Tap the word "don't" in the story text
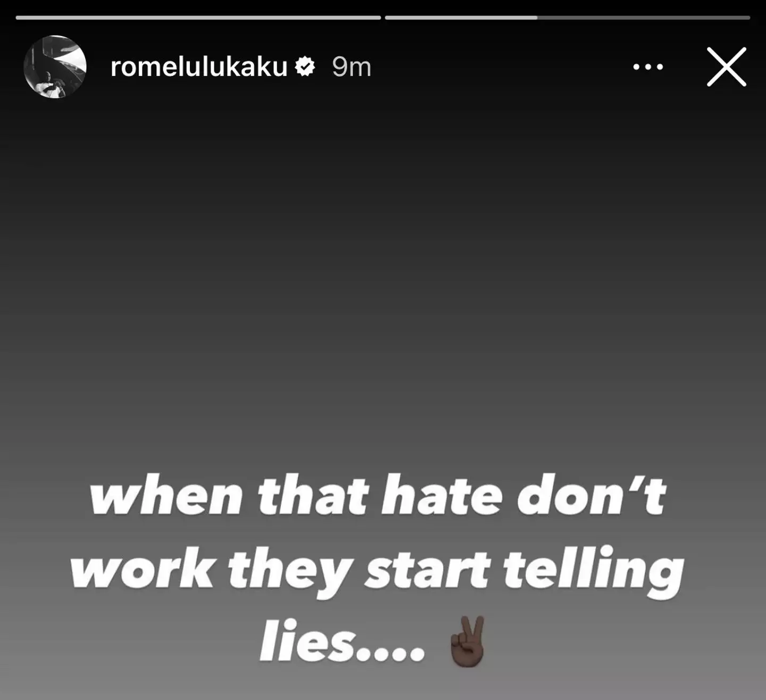The width and height of the screenshot is (766, 700). [x=592, y=496]
